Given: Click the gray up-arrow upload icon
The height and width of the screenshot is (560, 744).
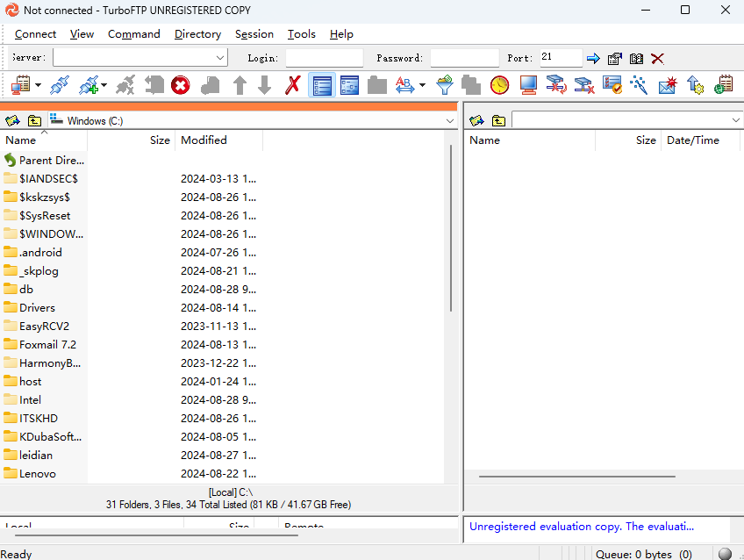Looking at the screenshot, I should pos(240,85).
